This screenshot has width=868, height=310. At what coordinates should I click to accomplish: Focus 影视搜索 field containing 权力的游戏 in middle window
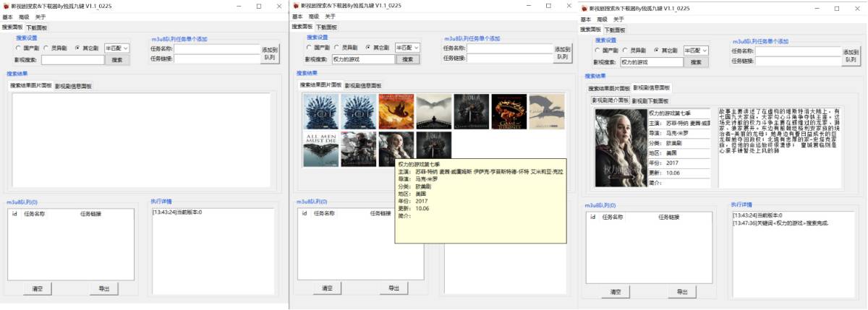click(363, 59)
